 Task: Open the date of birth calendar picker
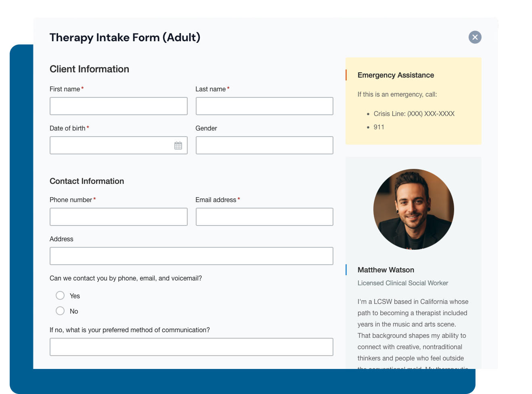pos(178,145)
